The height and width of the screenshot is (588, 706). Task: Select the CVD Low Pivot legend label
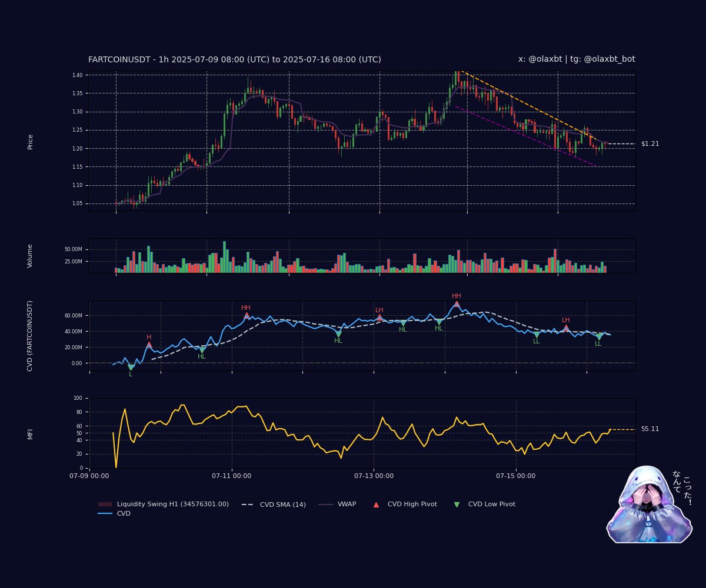click(x=492, y=505)
